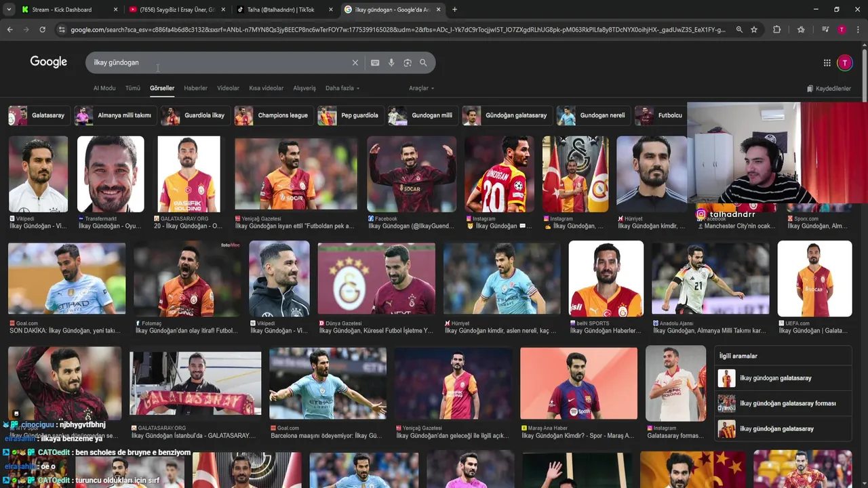Reload the page with the refresh icon
Image resolution: width=868 pixels, height=488 pixels.
coord(42,29)
